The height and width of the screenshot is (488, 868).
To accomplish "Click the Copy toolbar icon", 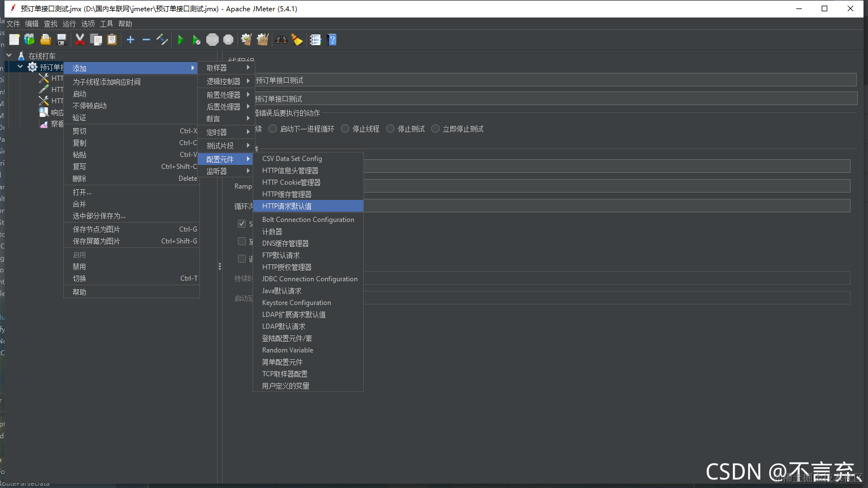I will pos(96,40).
